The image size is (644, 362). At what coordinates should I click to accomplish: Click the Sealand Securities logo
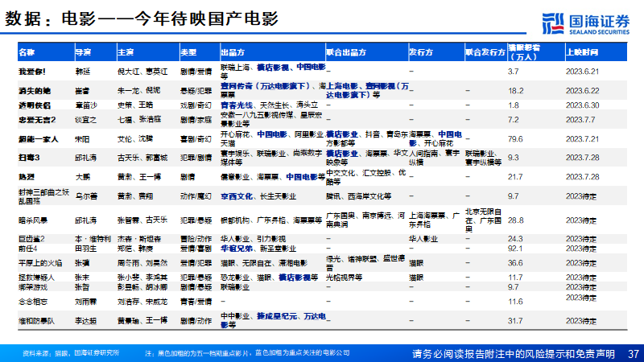pyautogui.click(x=586, y=23)
